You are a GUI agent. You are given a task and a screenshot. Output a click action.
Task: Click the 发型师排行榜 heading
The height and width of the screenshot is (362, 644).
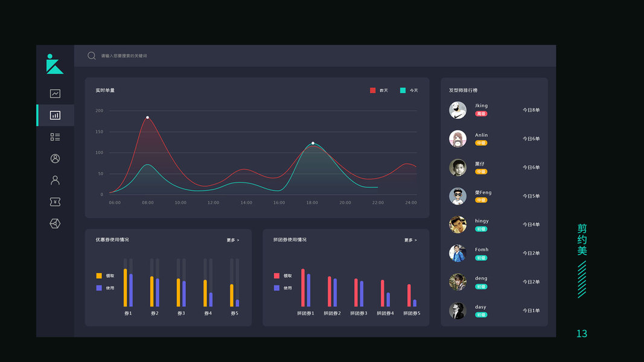463,91
